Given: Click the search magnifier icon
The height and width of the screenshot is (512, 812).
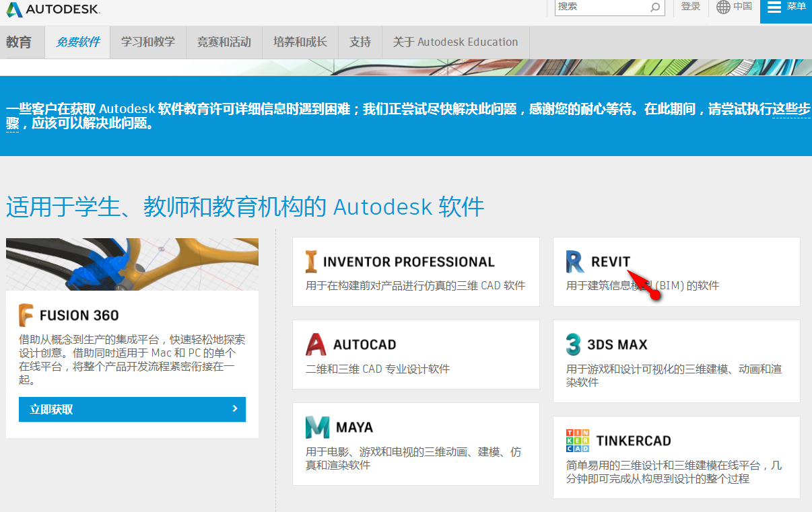Looking at the screenshot, I should [655, 7].
